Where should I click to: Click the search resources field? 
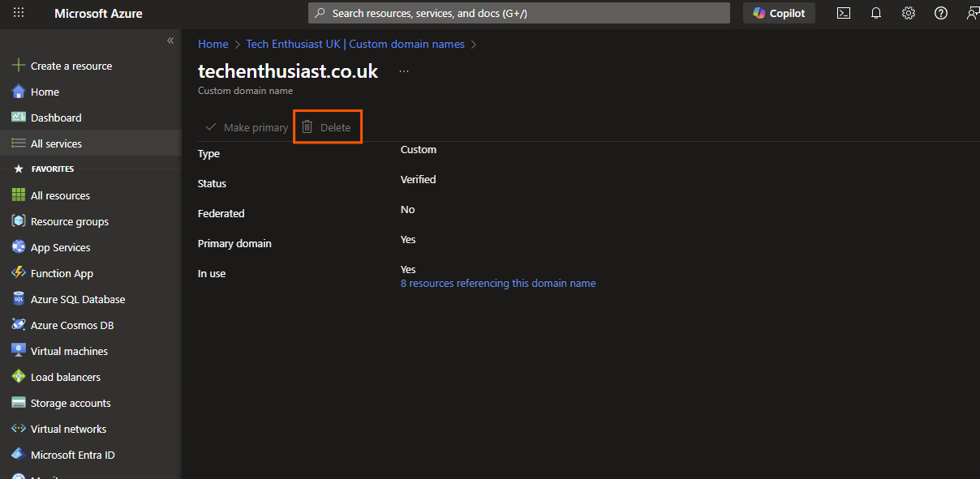point(519,13)
